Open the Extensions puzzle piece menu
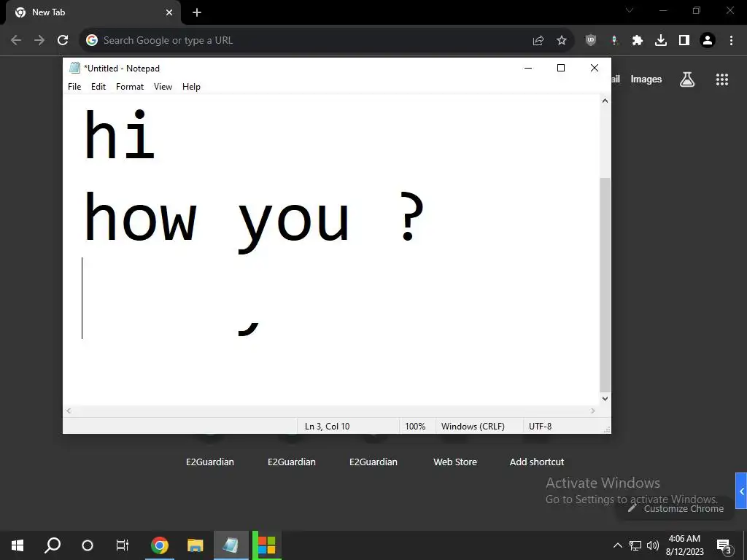The width and height of the screenshot is (747, 560). (x=638, y=41)
